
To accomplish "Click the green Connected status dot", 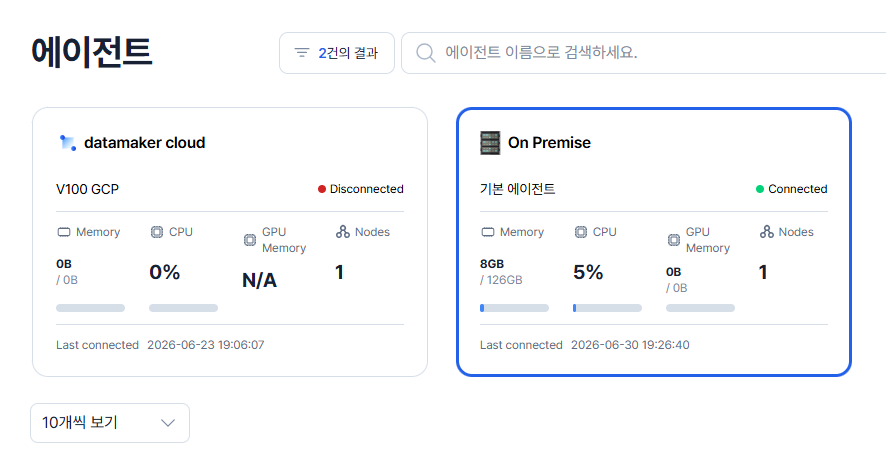I will point(760,189).
